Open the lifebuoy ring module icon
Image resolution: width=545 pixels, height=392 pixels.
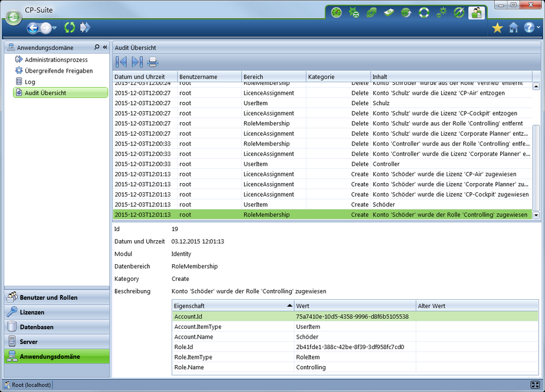click(x=424, y=12)
